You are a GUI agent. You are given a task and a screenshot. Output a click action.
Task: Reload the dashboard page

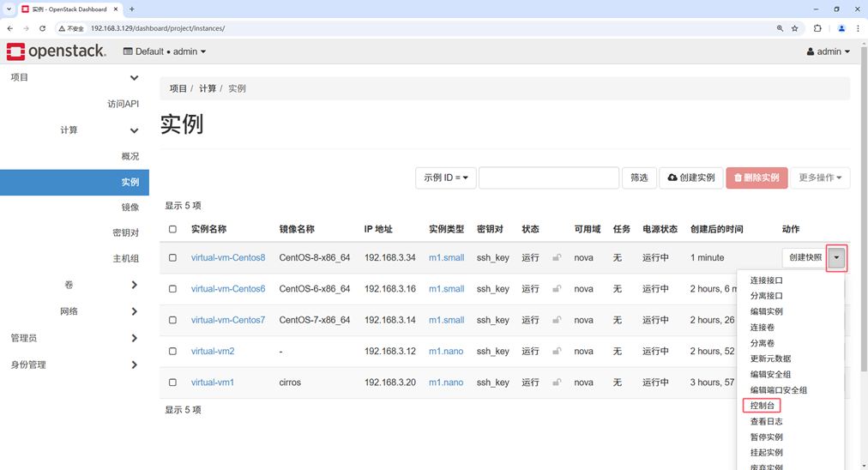pos(42,28)
